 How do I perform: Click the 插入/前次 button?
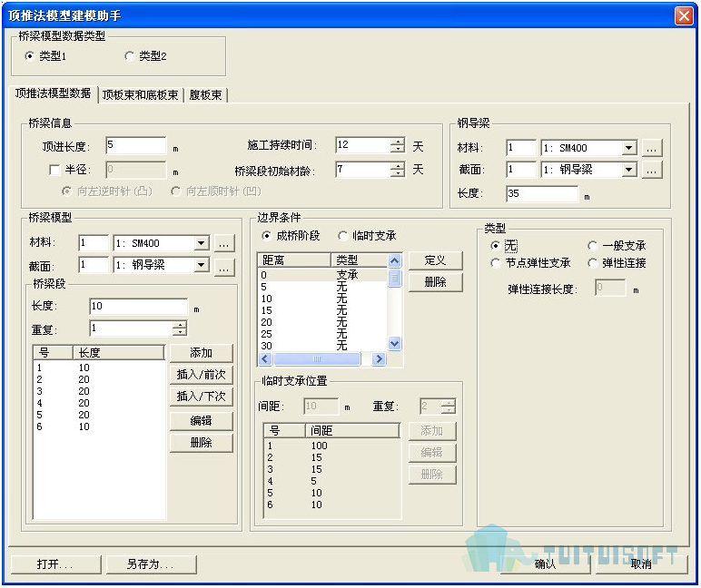[202, 375]
